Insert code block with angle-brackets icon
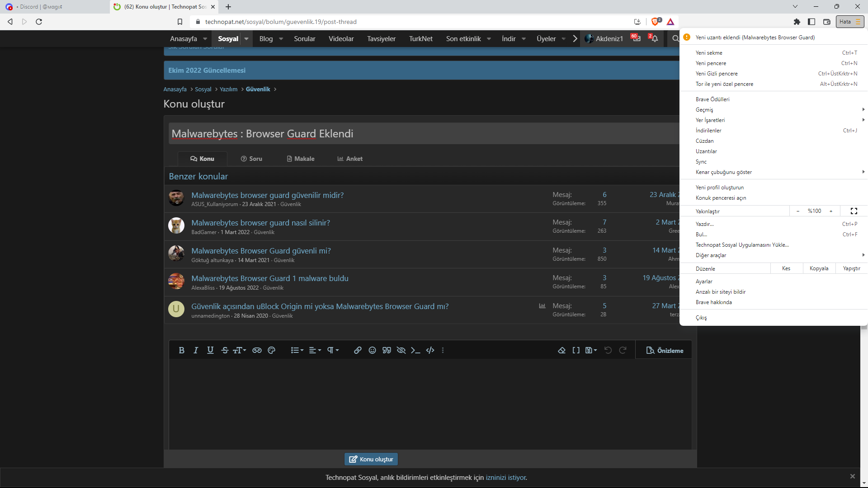868x488 pixels. point(430,350)
